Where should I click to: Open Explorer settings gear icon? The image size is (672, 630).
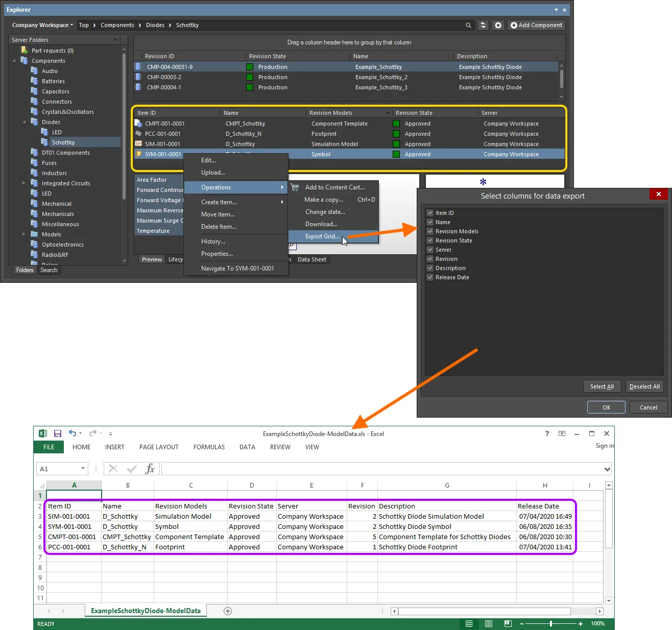498,25
